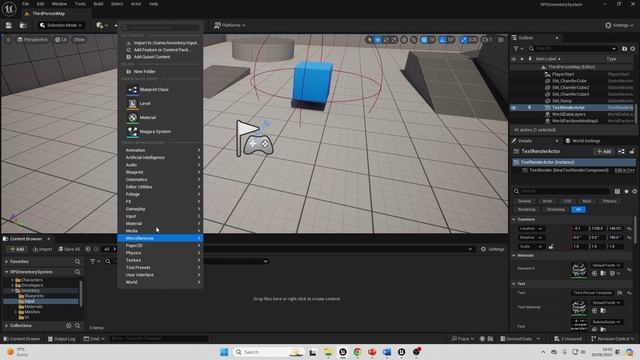
Task: Toggle grid snapping in viewport toolbar
Action: pos(424,40)
